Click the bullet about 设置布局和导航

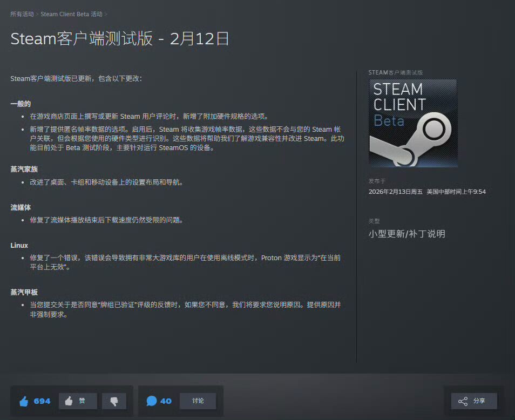point(107,182)
